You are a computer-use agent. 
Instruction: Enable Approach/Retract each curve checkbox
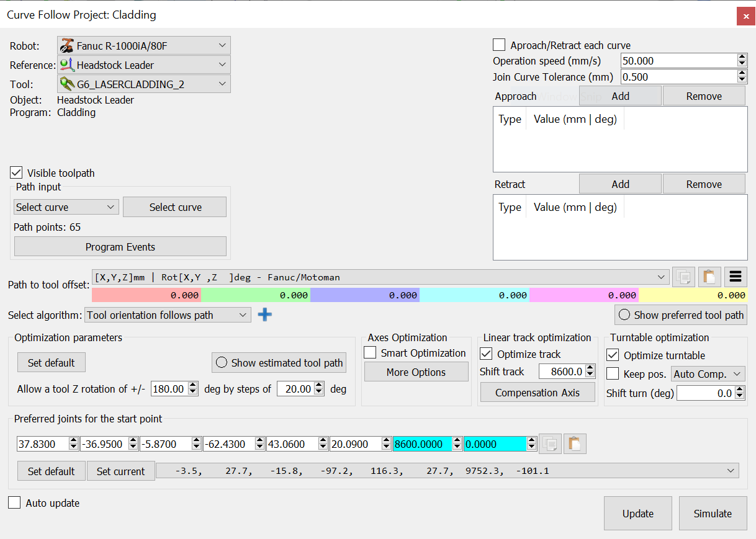pos(499,45)
